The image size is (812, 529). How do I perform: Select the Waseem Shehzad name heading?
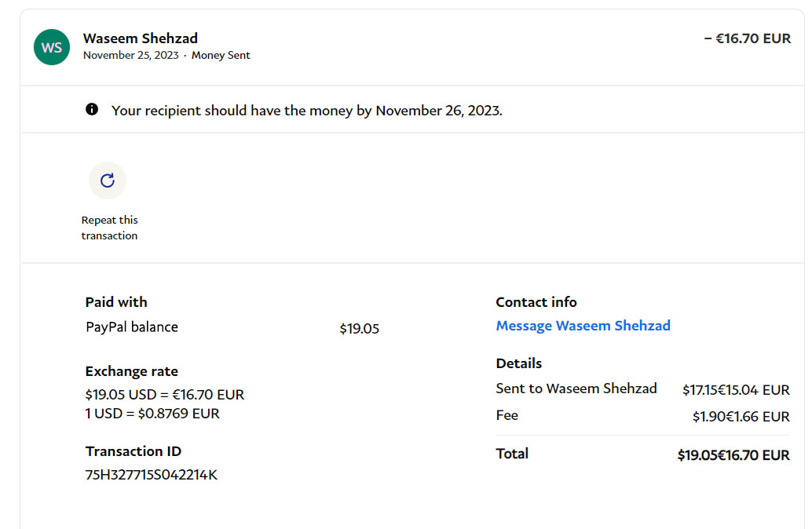tap(141, 38)
